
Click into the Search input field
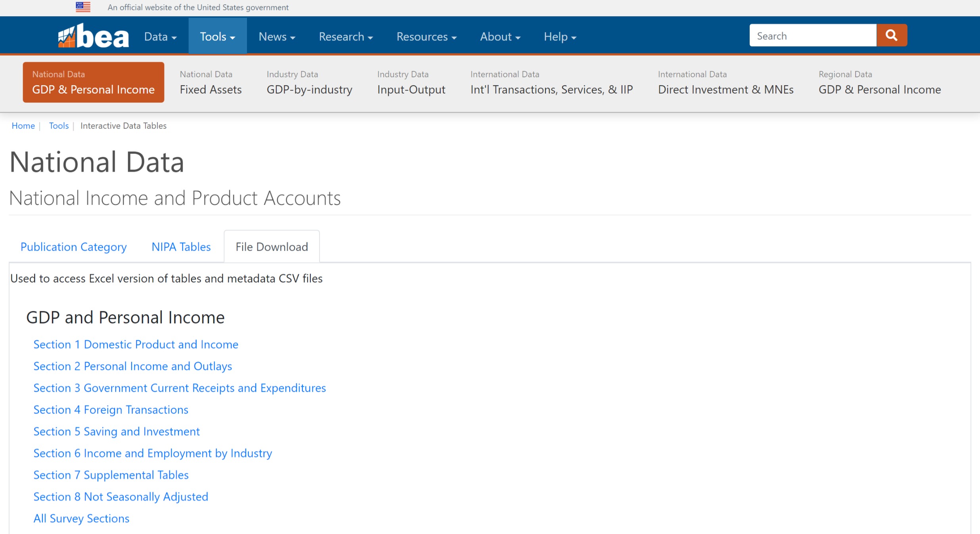coord(813,36)
